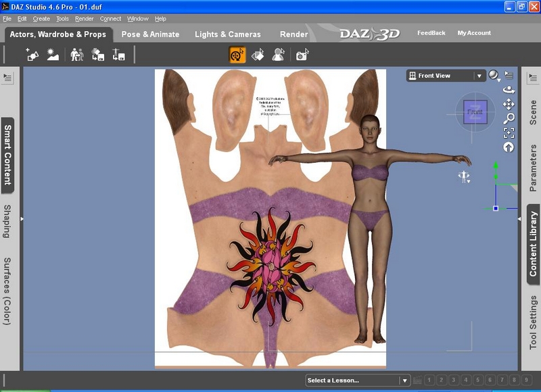541x392 pixels.
Task: Click the green Y-axis translate arrow
Action: [x=496, y=166]
